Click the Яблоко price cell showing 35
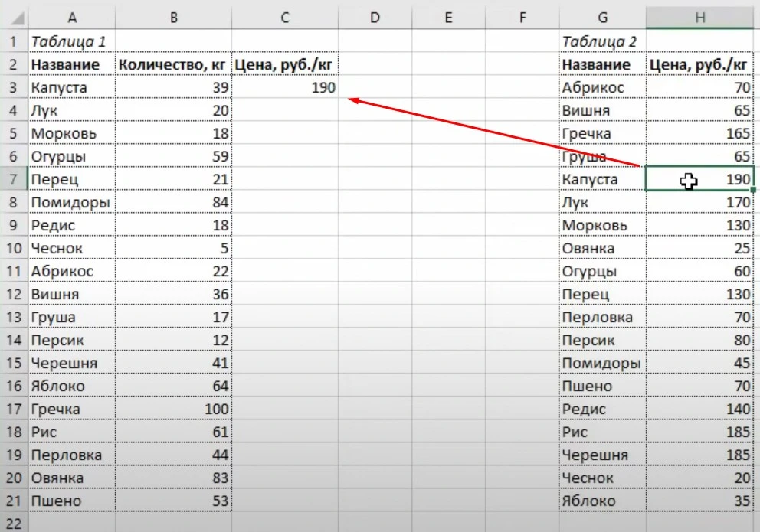This screenshot has height=532, width=760. point(699,501)
